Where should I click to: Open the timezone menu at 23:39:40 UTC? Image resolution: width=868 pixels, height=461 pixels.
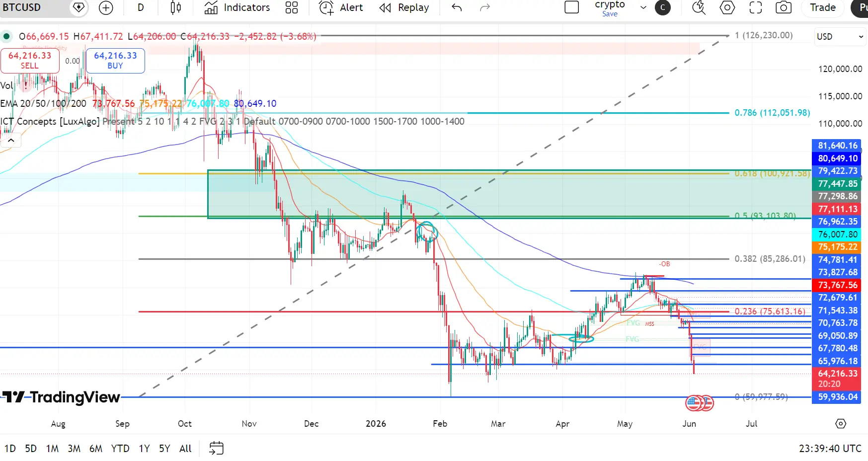[x=830, y=449]
